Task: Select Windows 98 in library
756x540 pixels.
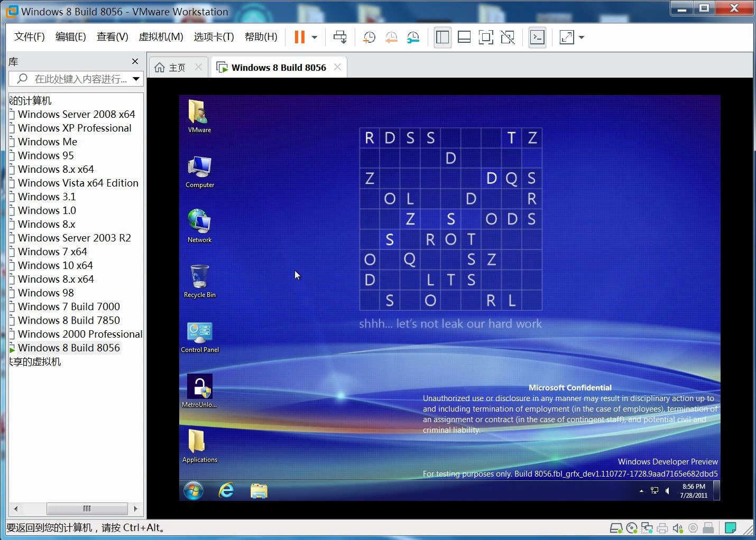Action: click(x=45, y=293)
